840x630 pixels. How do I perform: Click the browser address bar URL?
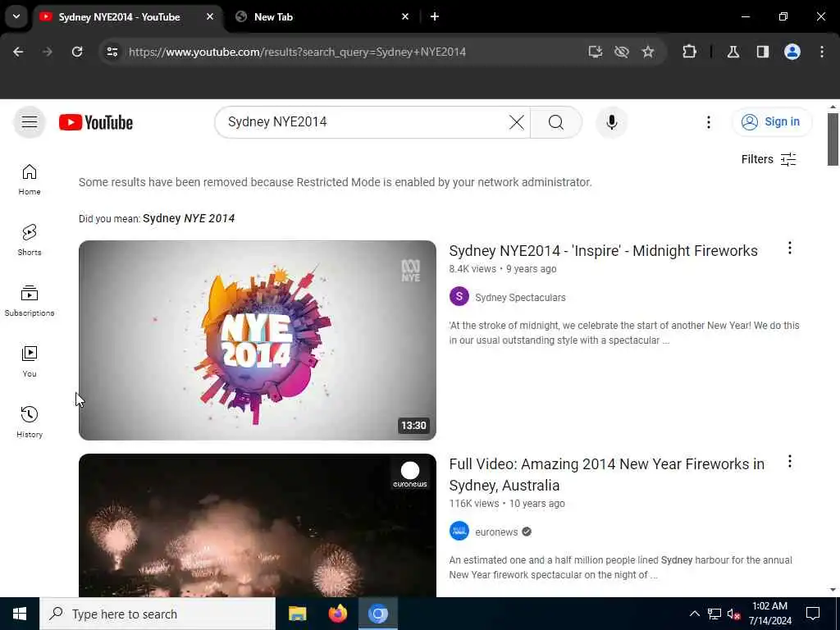click(297, 52)
